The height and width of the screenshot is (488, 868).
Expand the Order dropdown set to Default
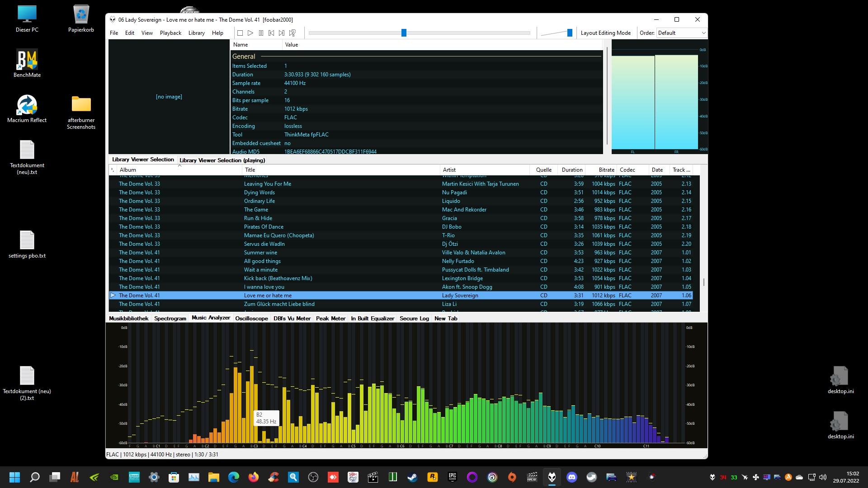(682, 33)
